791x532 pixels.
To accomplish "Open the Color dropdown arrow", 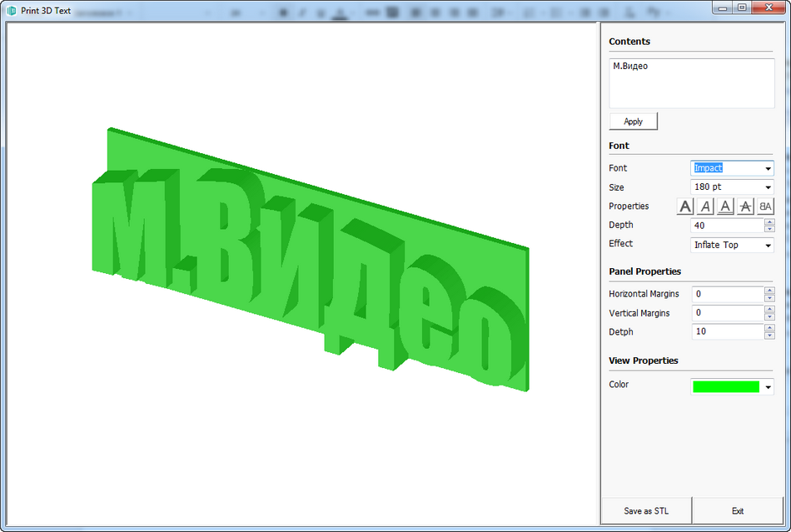I will click(768, 387).
